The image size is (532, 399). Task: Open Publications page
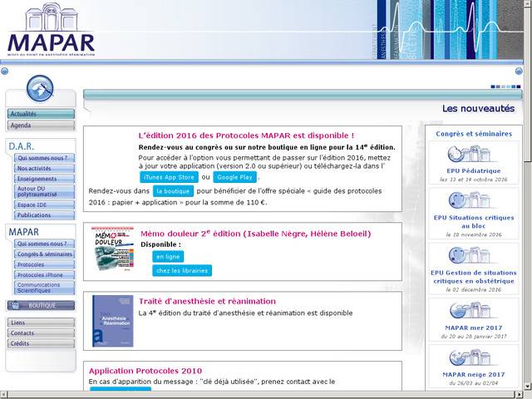point(44,215)
